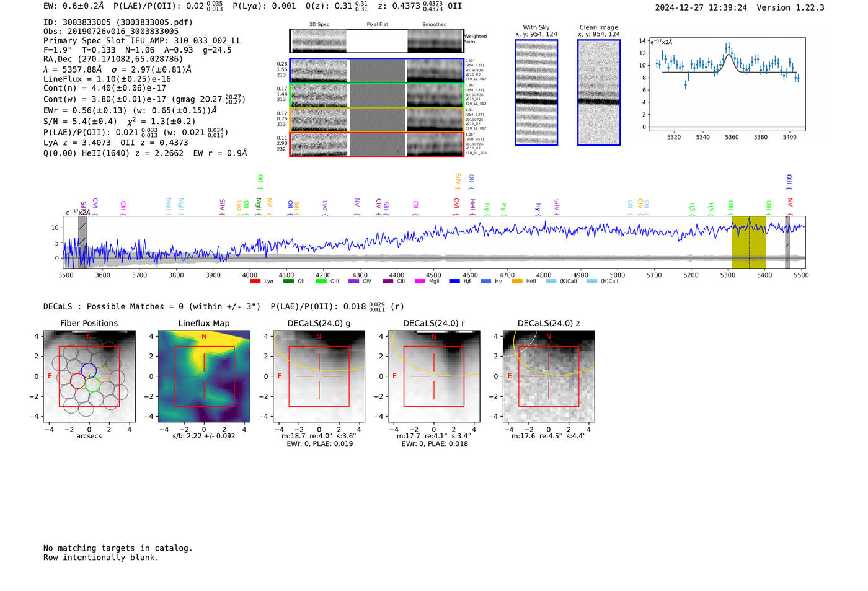Select the blue-bordered fiber spectrum row
The height and width of the screenshot is (591, 868).
(x=376, y=71)
